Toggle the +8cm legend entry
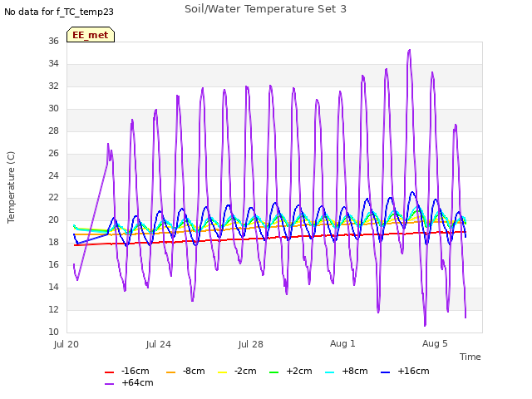The width and height of the screenshot is (532, 399). [346, 371]
